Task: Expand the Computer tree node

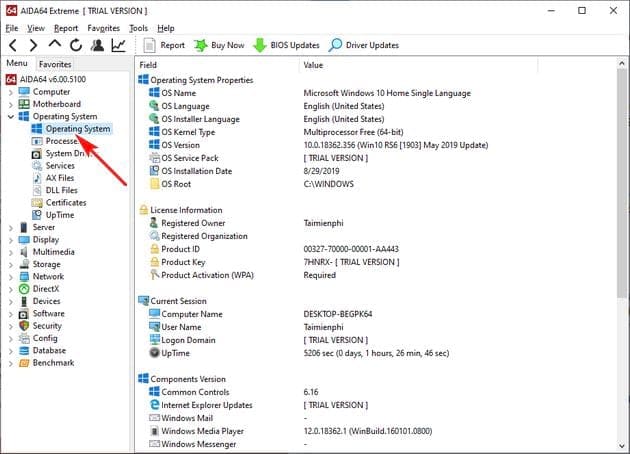Action: 10,92
